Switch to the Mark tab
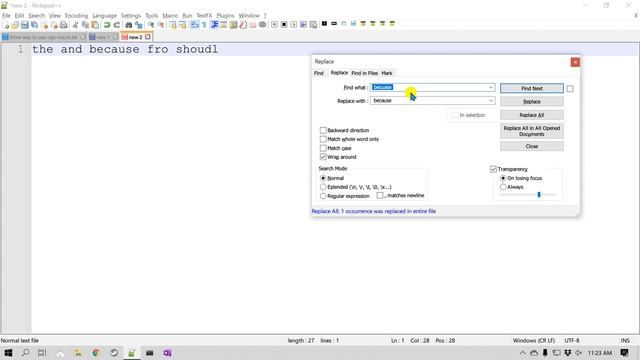Viewport: 640px width, 360px height. (387, 73)
